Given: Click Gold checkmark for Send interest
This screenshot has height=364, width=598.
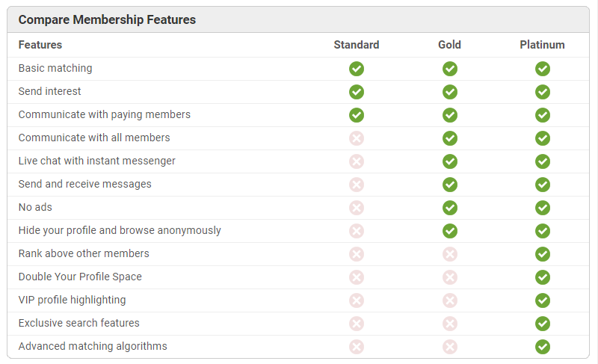Looking at the screenshot, I should coord(449,92).
